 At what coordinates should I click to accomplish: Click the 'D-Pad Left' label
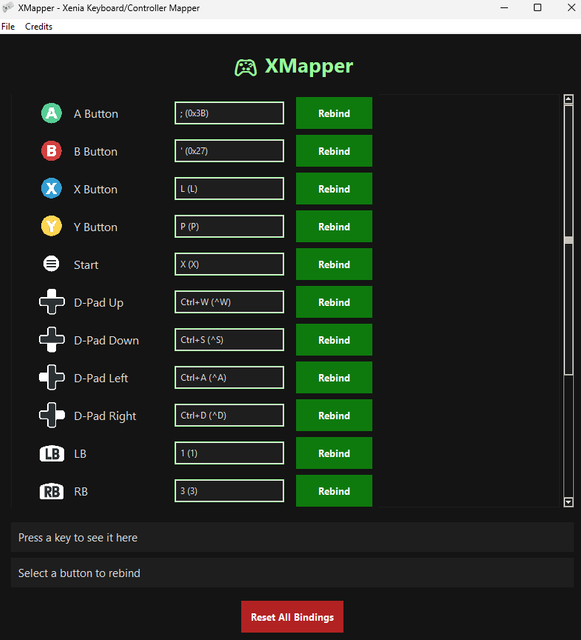101,378
